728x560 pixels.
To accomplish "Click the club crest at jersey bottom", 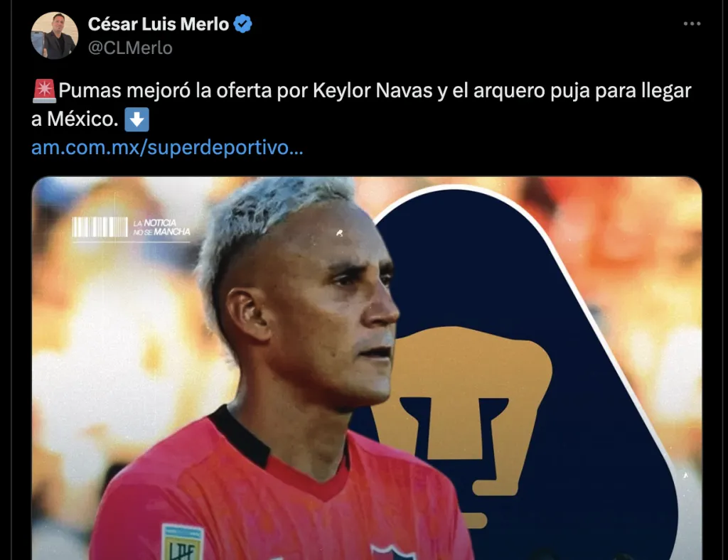I will pyautogui.click(x=392, y=553).
